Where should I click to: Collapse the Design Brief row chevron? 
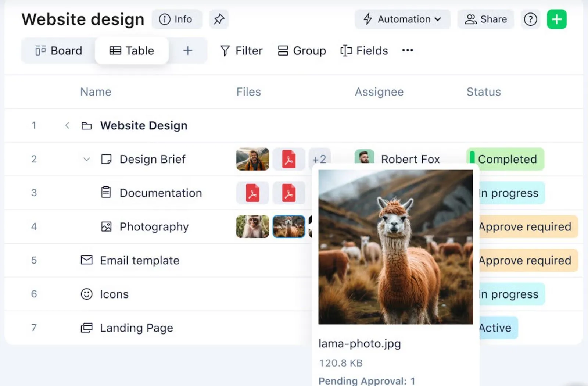(x=87, y=159)
